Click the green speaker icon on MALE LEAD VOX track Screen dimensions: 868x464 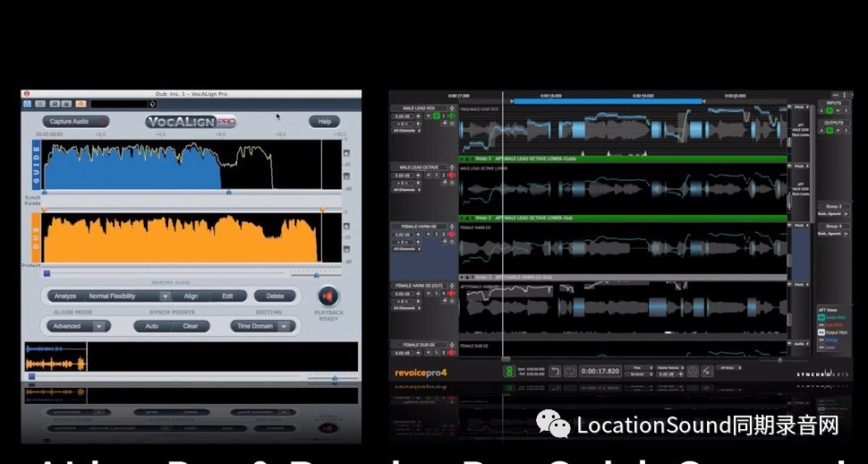pos(451,116)
